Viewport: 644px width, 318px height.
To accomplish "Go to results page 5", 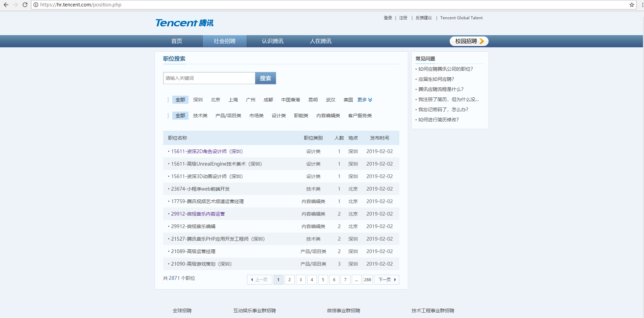I will pyautogui.click(x=323, y=280).
